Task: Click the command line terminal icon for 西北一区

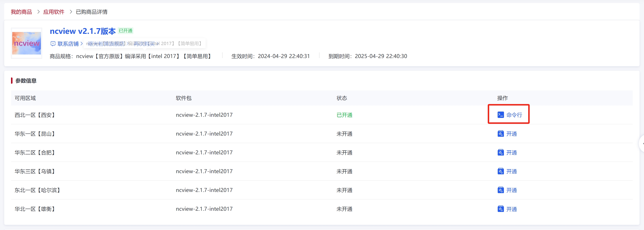Action: [x=500, y=115]
